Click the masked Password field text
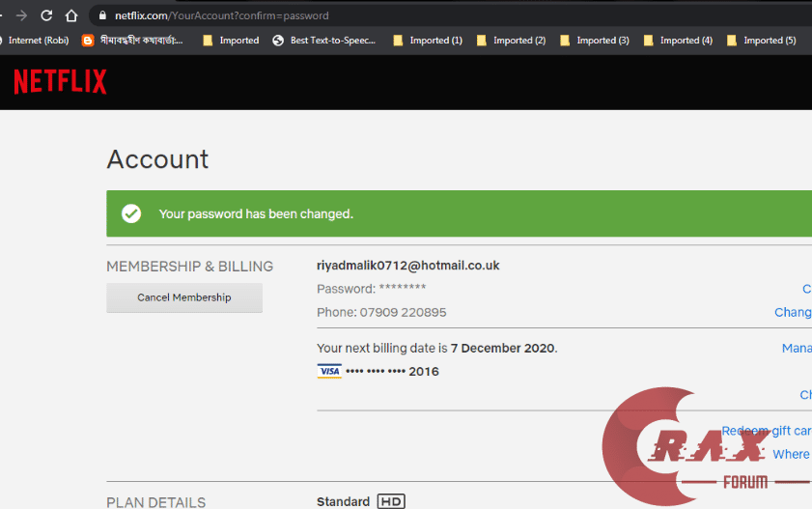The image size is (812, 509). point(372,289)
